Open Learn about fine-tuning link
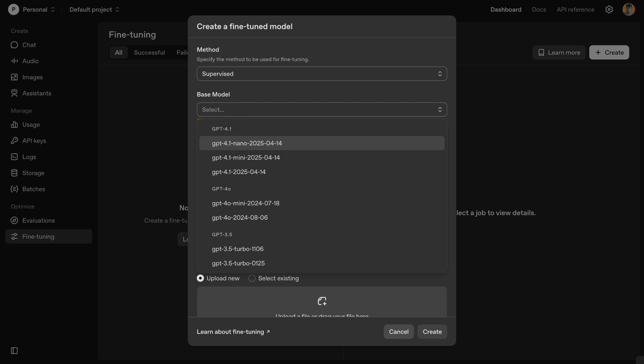Screen dimensions: 644x364 click(233, 332)
